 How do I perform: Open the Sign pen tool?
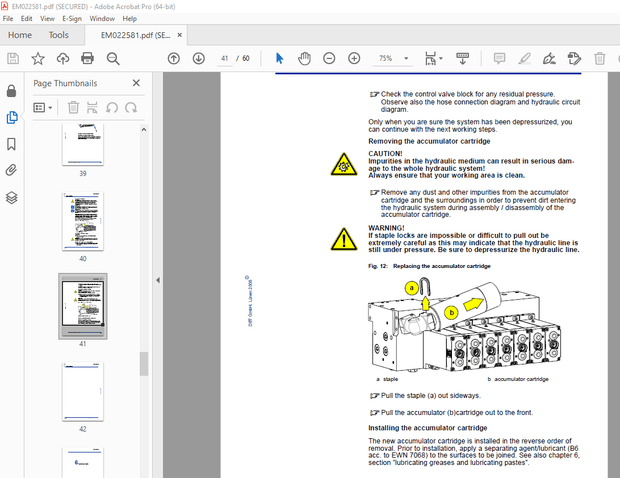pyautogui.click(x=549, y=59)
